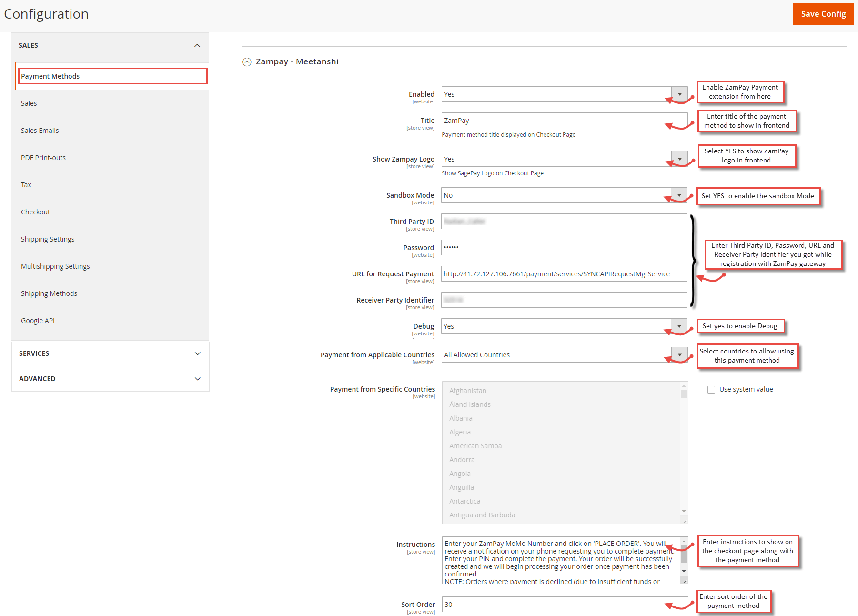The width and height of the screenshot is (858, 616).
Task: Click the countries list scroll-up arrow
Action: 684,385
